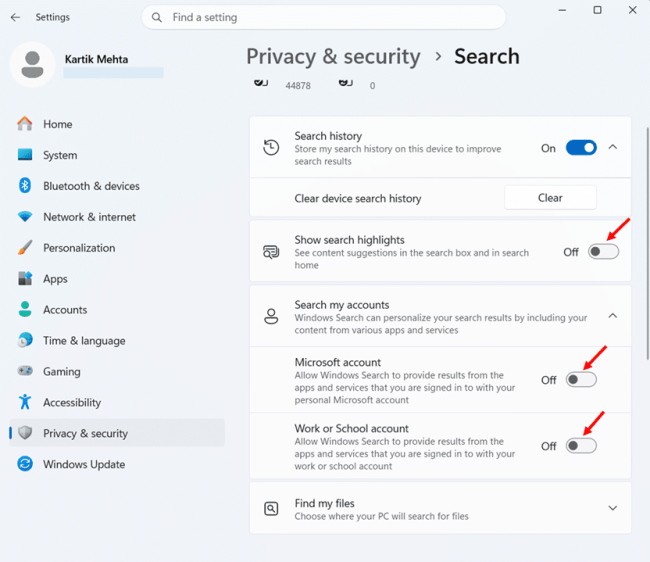Enable the Microsoft account search toggle

click(581, 380)
